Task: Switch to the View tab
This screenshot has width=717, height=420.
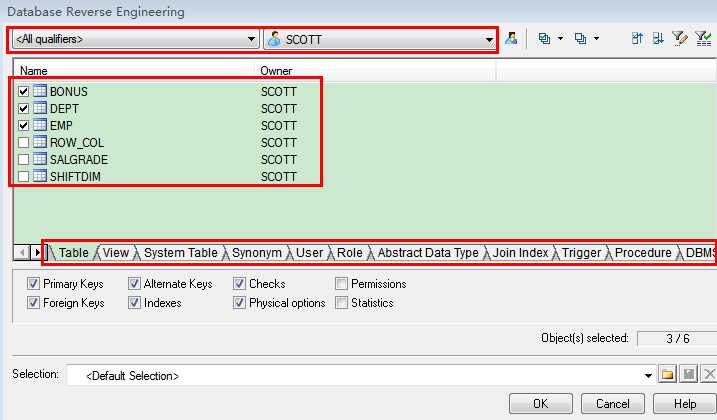Action: coord(116,253)
